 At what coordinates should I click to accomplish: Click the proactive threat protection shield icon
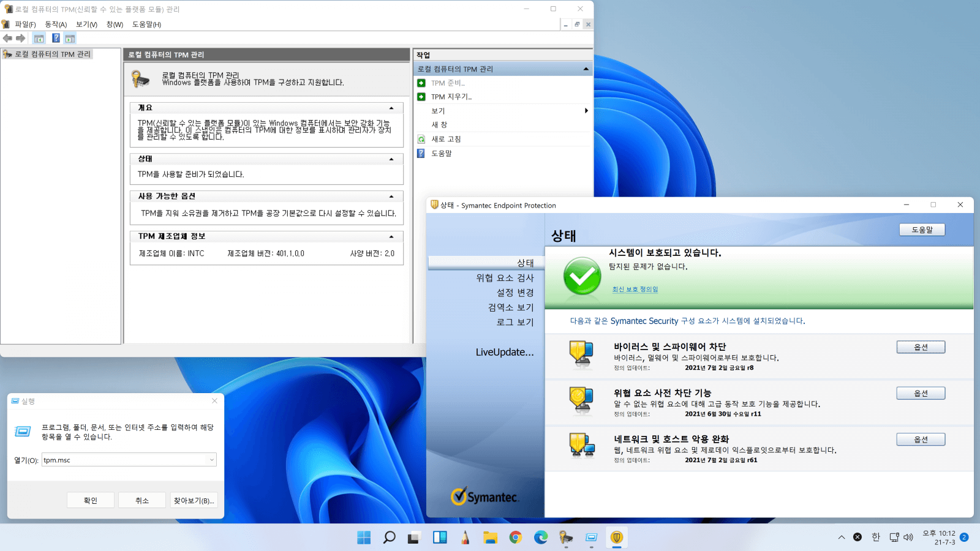pos(581,400)
